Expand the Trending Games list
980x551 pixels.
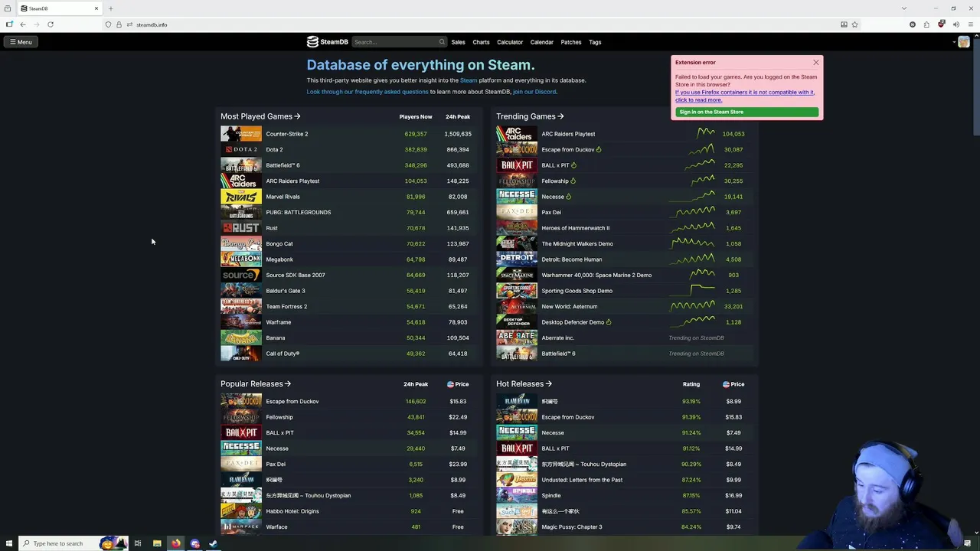[x=530, y=116]
